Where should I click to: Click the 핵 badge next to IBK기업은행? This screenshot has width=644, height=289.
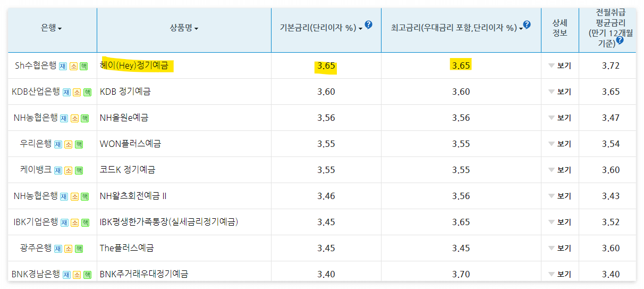tap(86, 223)
